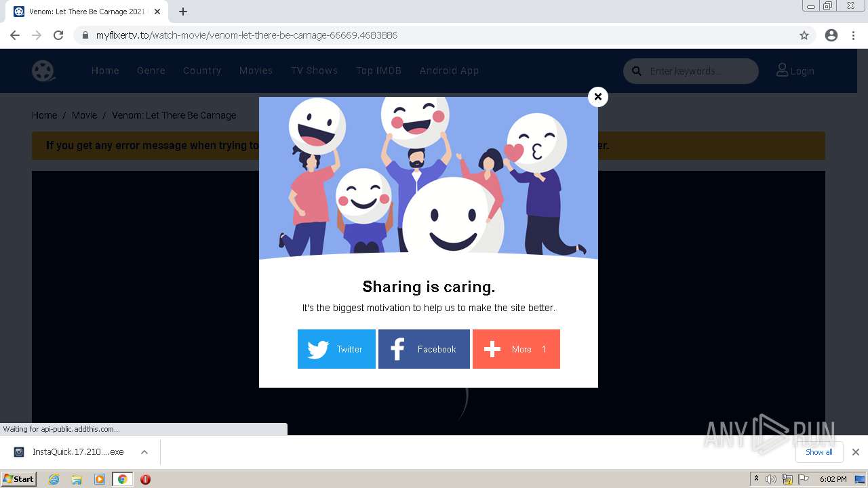Click the Sharing is caring heading

click(x=429, y=287)
